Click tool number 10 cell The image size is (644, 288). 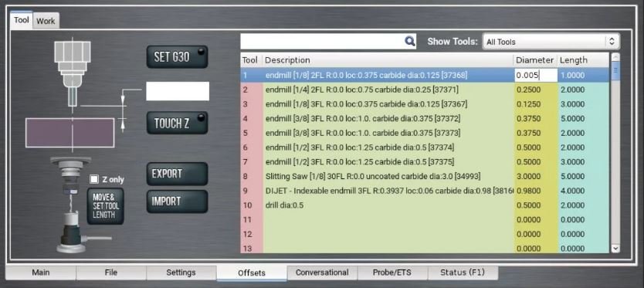click(252, 205)
